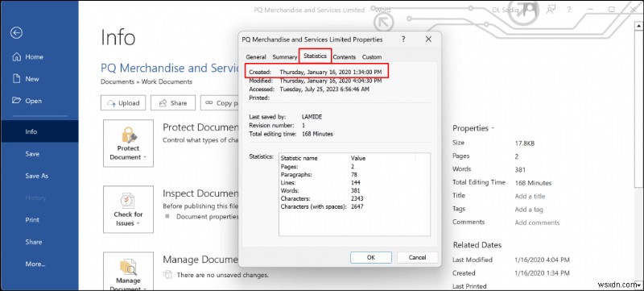Click the Copy path button
The height and width of the screenshot is (291, 644).
[220, 103]
